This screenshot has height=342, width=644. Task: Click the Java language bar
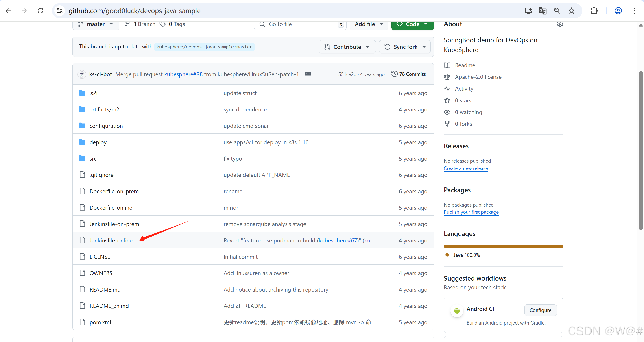[503, 246]
